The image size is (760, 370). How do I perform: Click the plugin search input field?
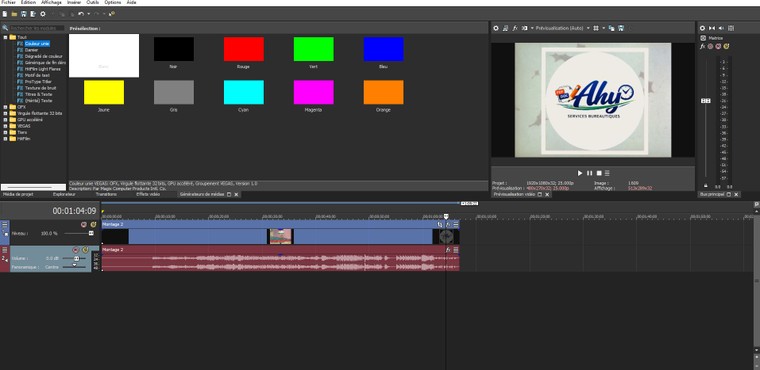(37, 28)
